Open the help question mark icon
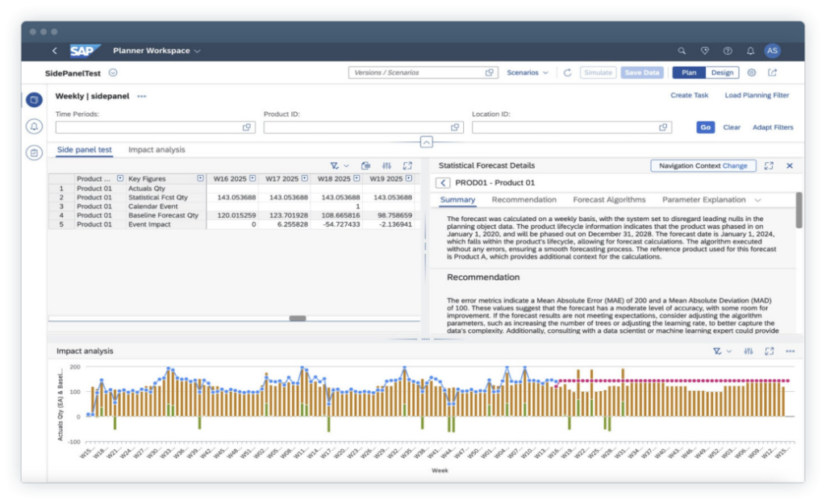The image size is (826, 504). coord(728,51)
